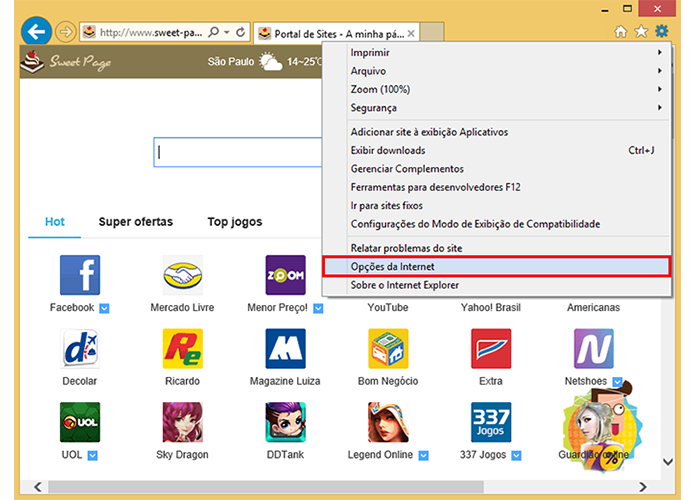This screenshot has height=500, width=695.
Task: Select Sobre o Internet Explorer
Action: (496, 285)
